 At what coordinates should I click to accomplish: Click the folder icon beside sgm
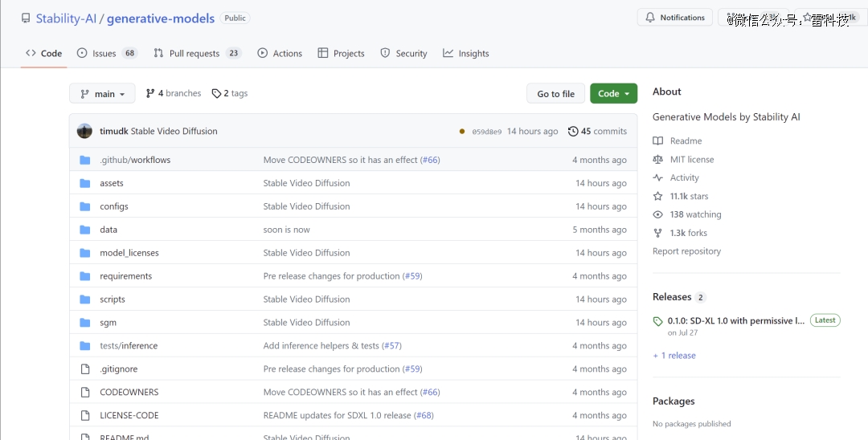coord(84,322)
